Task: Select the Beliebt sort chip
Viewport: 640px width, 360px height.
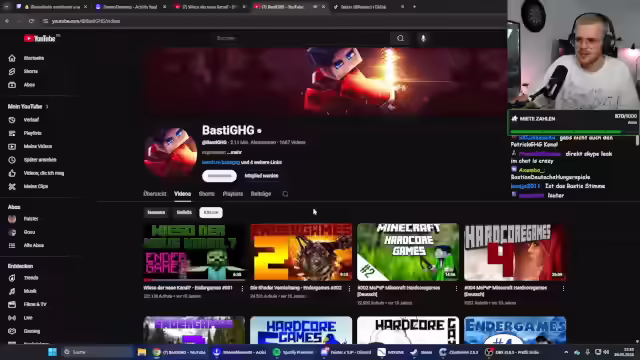Action: [x=184, y=212]
